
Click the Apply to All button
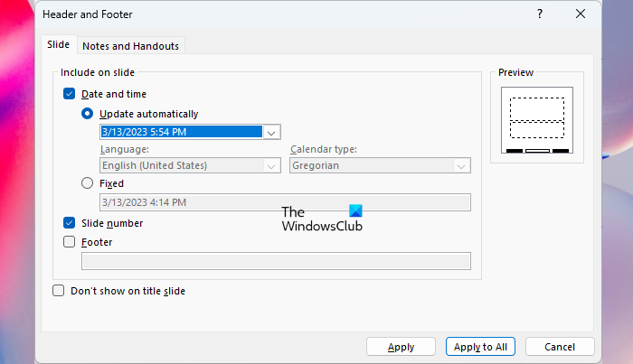pyautogui.click(x=481, y=347)
